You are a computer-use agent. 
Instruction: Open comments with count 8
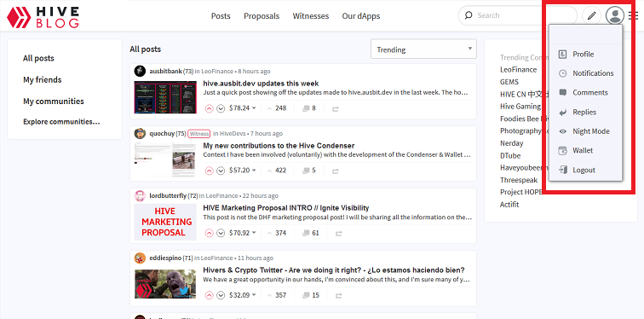pyautogui.click(x=309, y=108)
